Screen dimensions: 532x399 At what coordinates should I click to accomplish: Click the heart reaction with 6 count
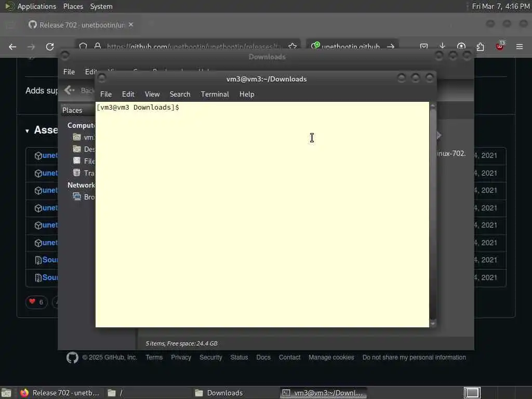36,302
